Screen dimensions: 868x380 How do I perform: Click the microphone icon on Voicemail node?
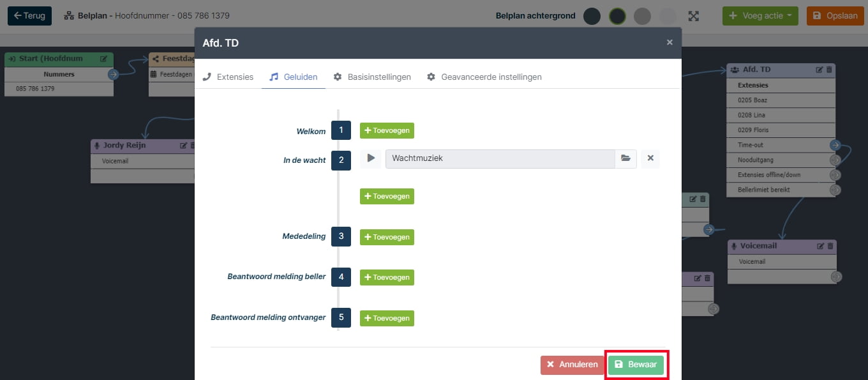[x=735, y=246]
